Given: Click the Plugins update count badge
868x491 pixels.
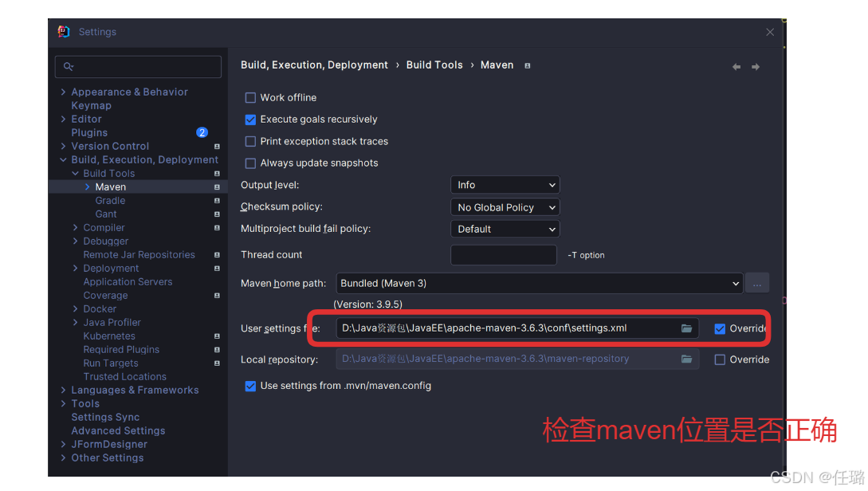Looking at the screenshot, I should point(202,132).
